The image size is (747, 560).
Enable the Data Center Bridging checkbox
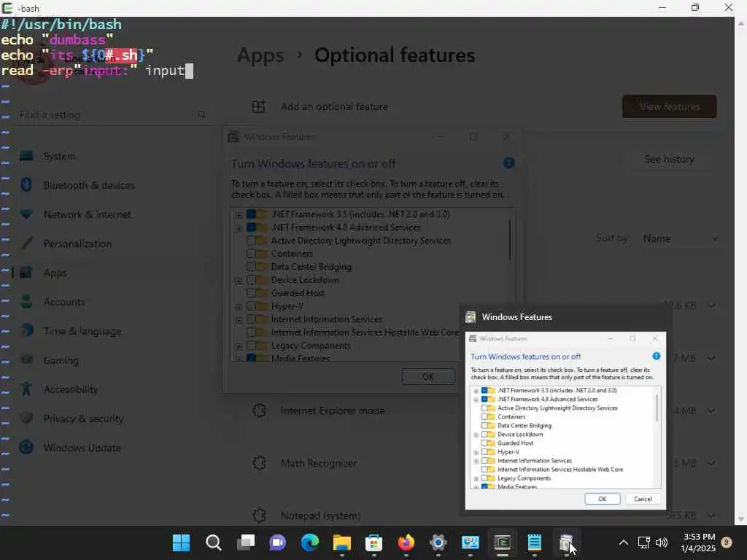coord(251,267)
